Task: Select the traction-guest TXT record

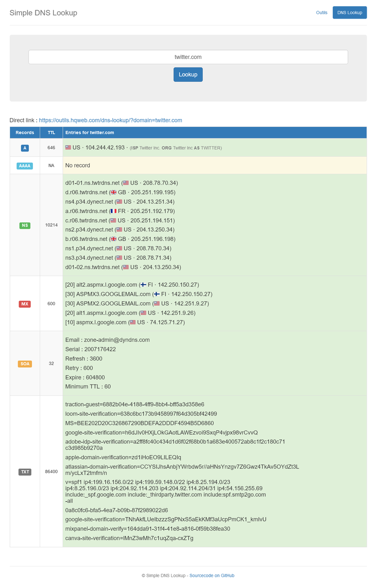Action: point(135,404)
